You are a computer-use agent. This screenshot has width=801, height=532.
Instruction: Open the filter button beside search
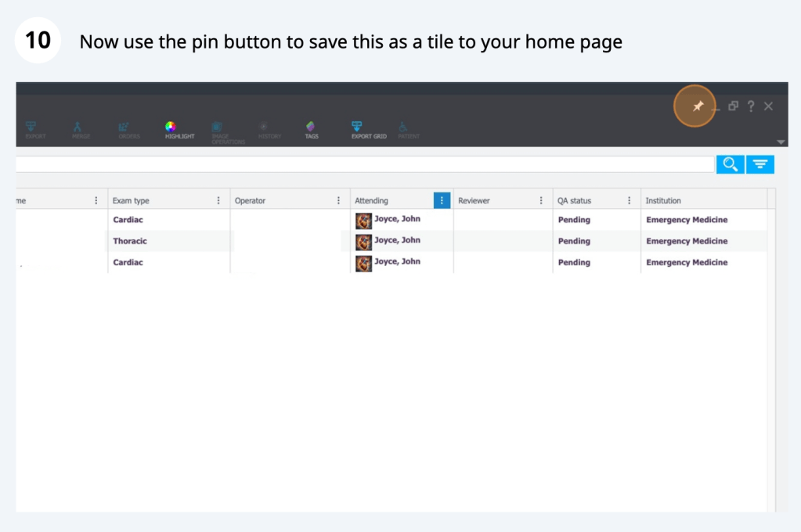(x=760, y=164)
